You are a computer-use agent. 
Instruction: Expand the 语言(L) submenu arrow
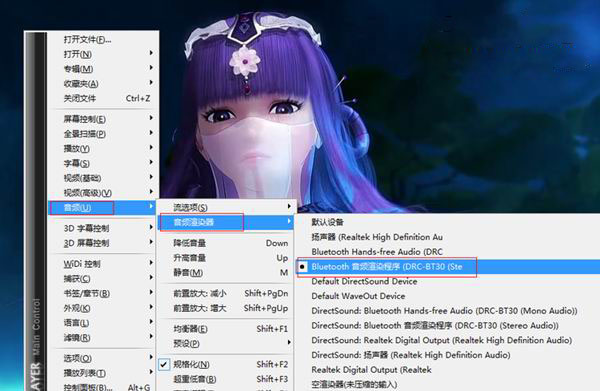pyautogui.click(x=151, y=322)
